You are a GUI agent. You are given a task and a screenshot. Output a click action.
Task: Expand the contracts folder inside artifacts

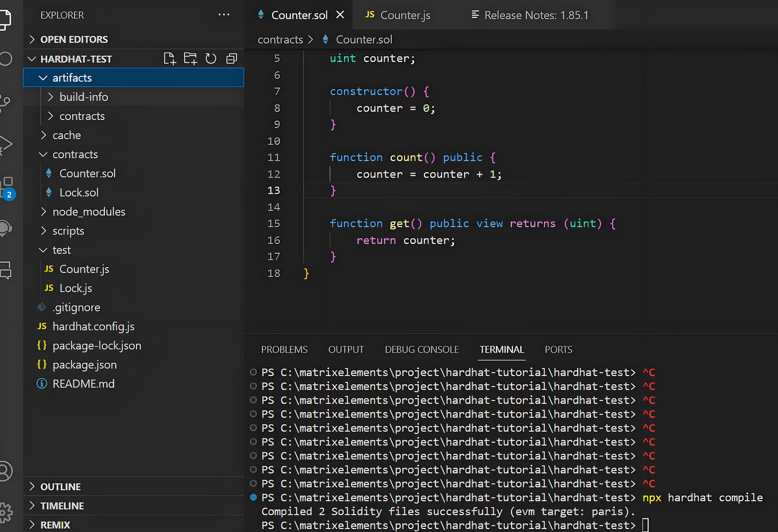pos(134,116)
